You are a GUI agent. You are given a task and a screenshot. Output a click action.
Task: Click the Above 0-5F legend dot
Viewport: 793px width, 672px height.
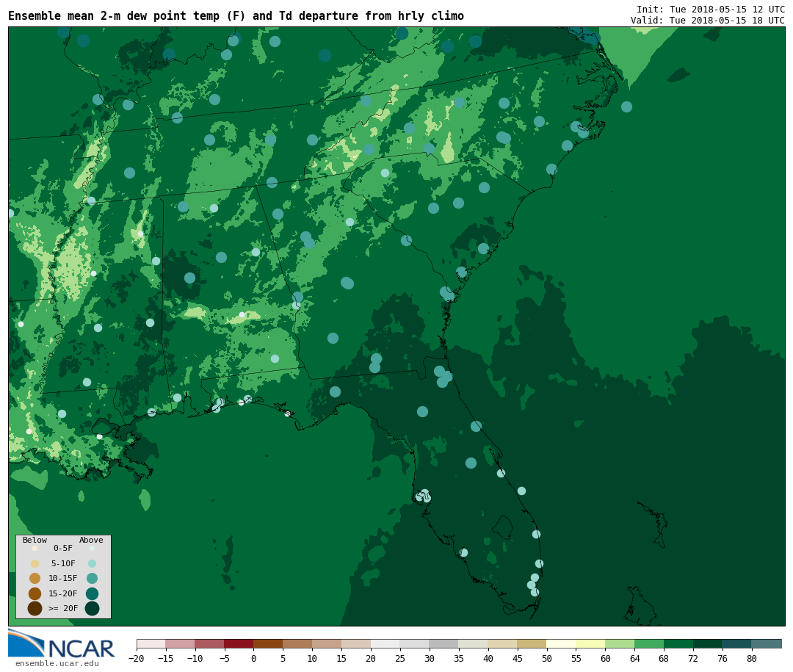click(x=92, y=548)
